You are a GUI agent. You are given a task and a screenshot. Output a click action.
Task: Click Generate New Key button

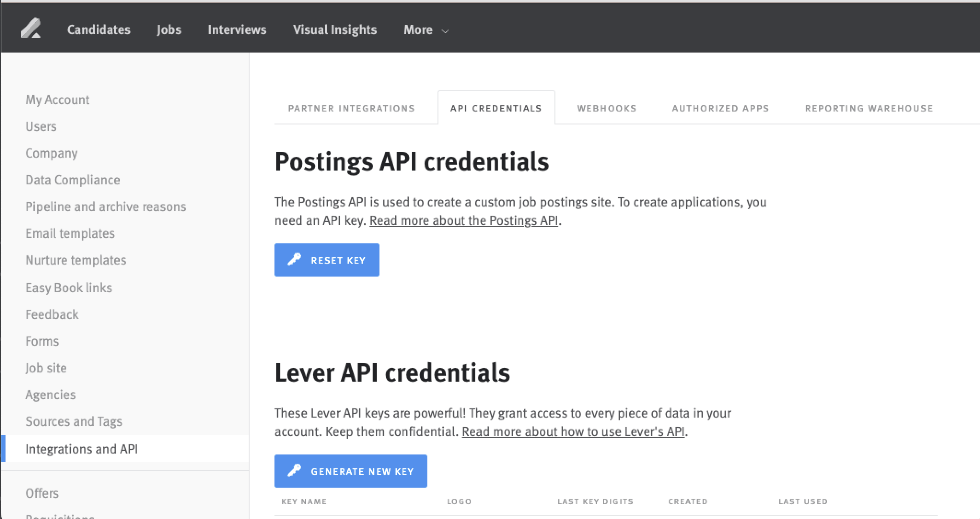[351, 471]
